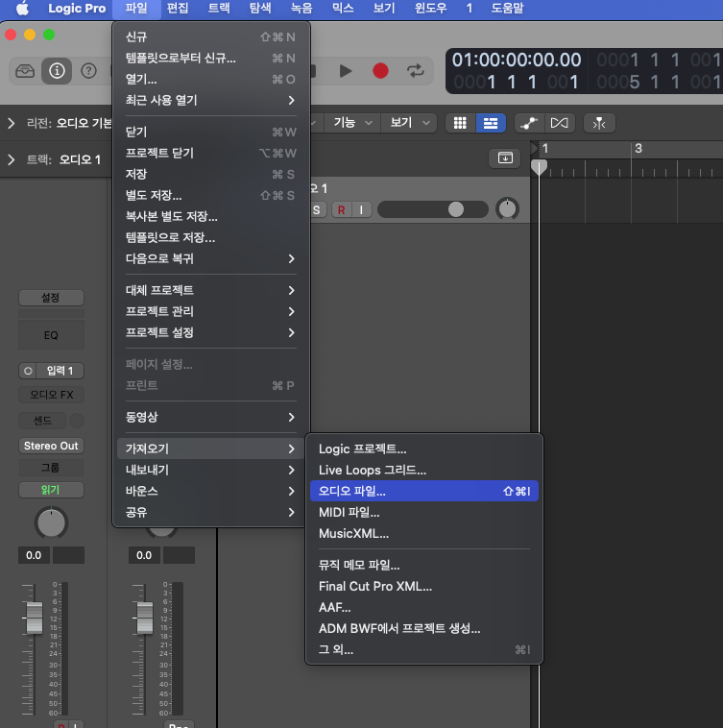Toggle the Flex bowtie icon
723x728 pixels.
point(559,123)
